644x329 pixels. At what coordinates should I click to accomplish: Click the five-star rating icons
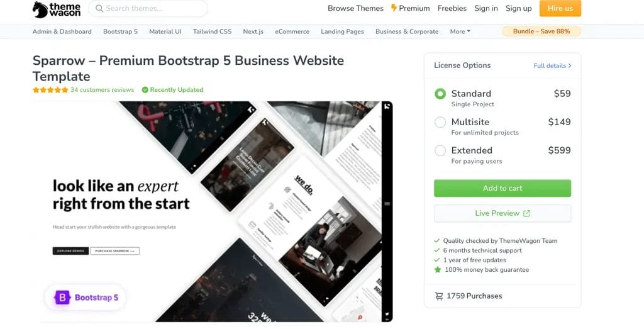50,90
